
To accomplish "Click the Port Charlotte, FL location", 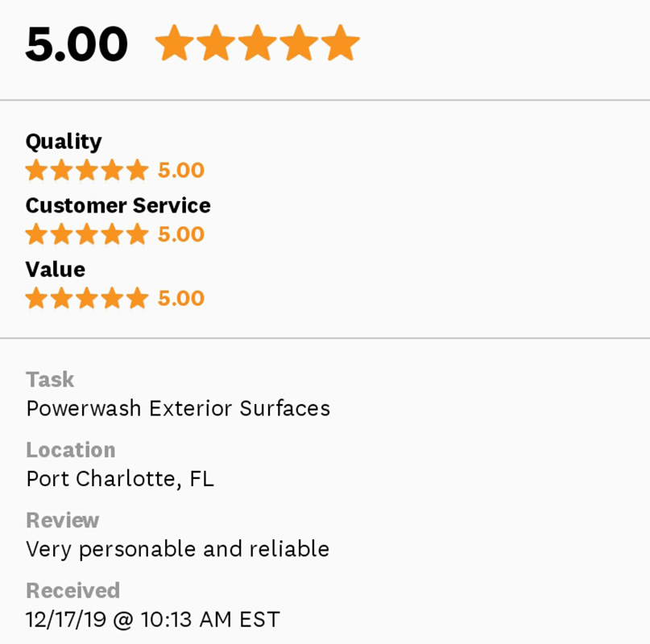I will coord(120,479).
